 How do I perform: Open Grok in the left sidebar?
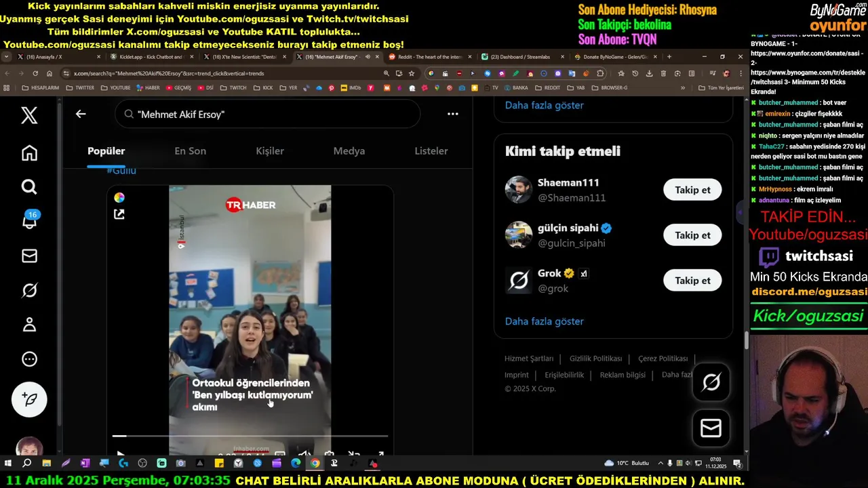coord(29,290)
